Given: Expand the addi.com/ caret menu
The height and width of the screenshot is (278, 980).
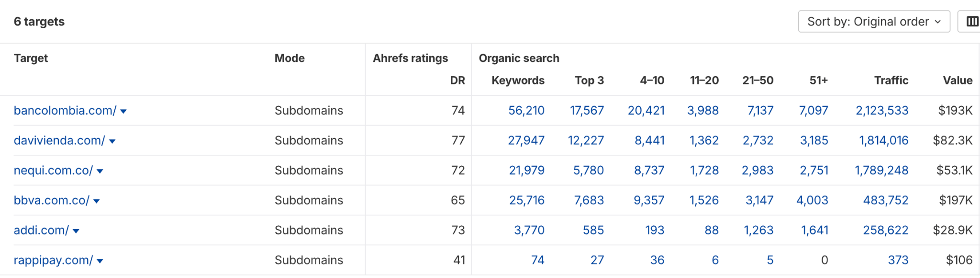Looking at the screenshot, I should click(x=77, y=231).
